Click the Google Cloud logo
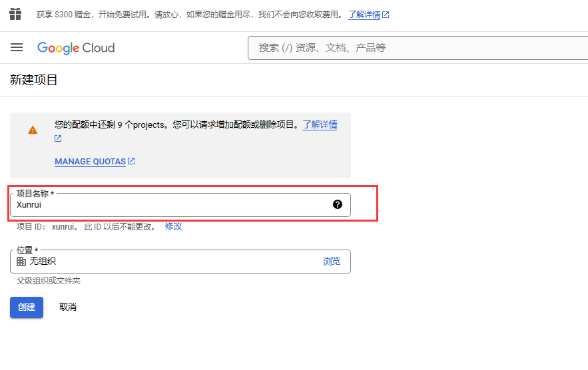 tap(76, 48)
